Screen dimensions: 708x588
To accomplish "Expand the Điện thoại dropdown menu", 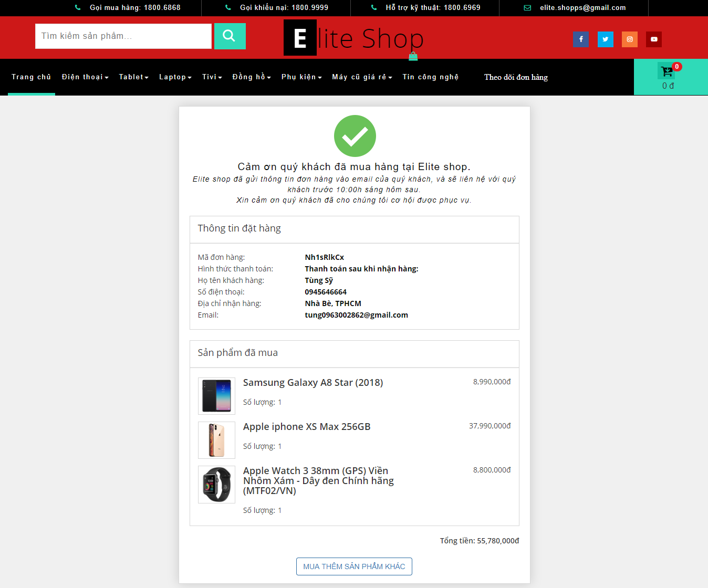I will tap(85, 77).
